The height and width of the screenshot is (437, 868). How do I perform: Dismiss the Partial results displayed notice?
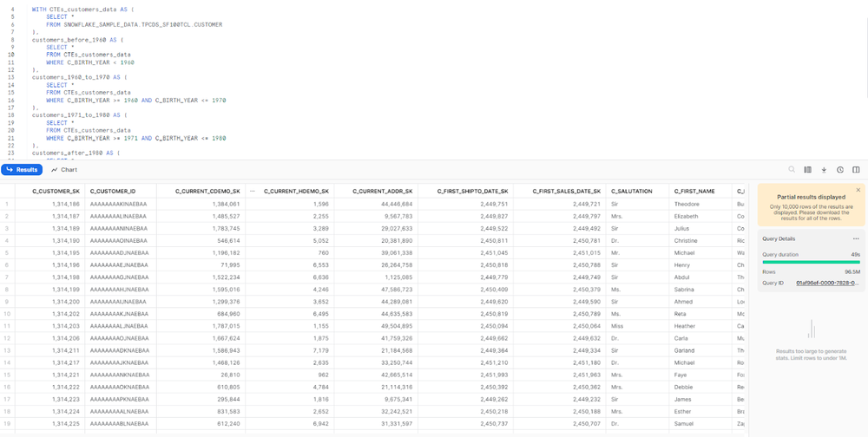858,190
